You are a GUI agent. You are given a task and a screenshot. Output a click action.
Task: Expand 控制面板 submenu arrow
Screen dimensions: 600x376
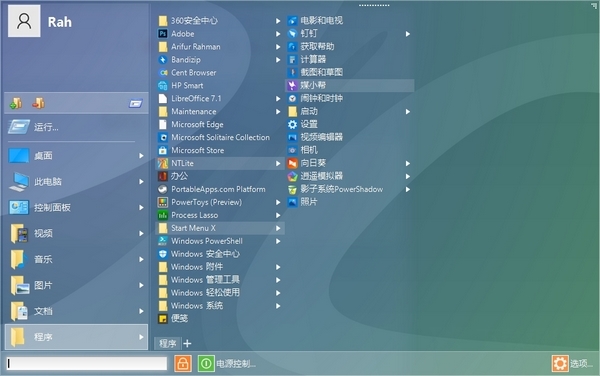click(141, 208)
